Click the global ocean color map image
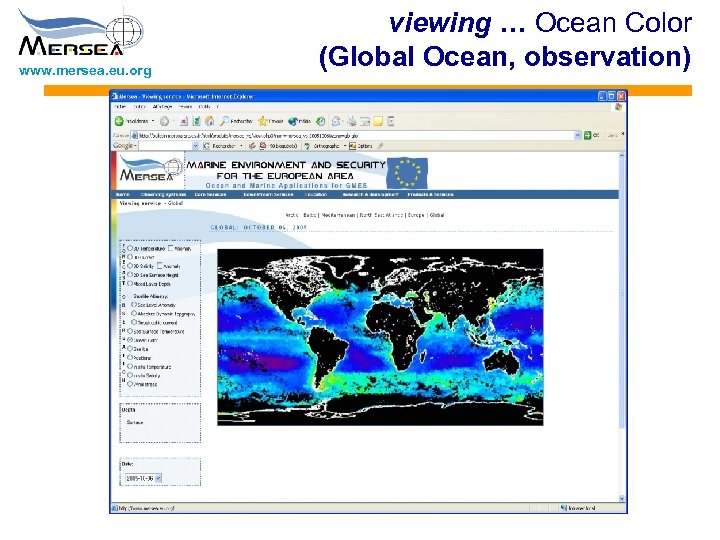 pos(380,337)
